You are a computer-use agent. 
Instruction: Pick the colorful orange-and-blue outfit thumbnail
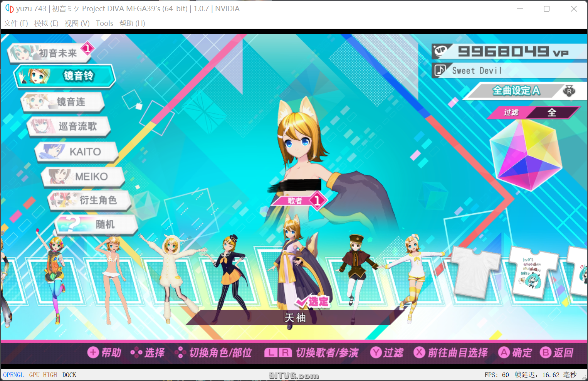click(x=55, y=277)
